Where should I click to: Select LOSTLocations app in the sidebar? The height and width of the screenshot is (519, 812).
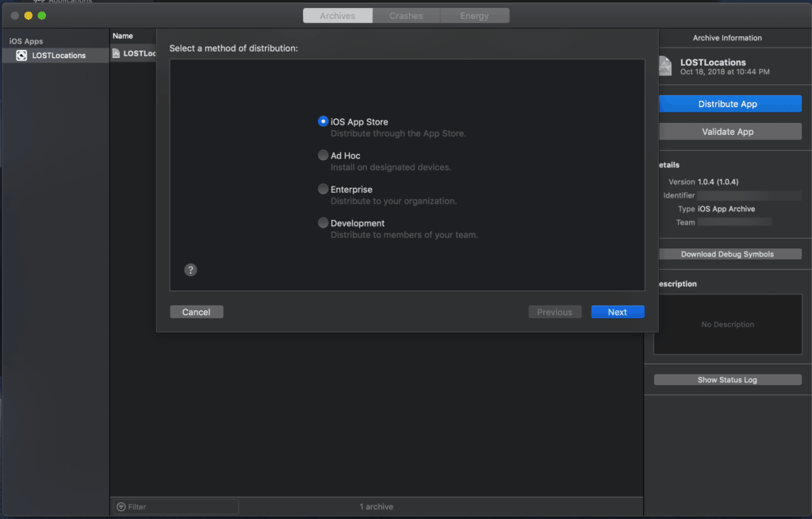(x=56, y=55)
